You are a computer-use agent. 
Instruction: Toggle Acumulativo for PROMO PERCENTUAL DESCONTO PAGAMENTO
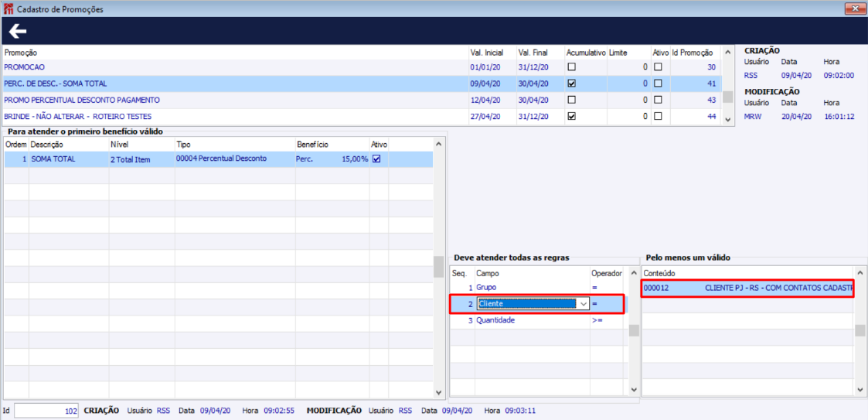pyautogui.click(x=572, y=101)
